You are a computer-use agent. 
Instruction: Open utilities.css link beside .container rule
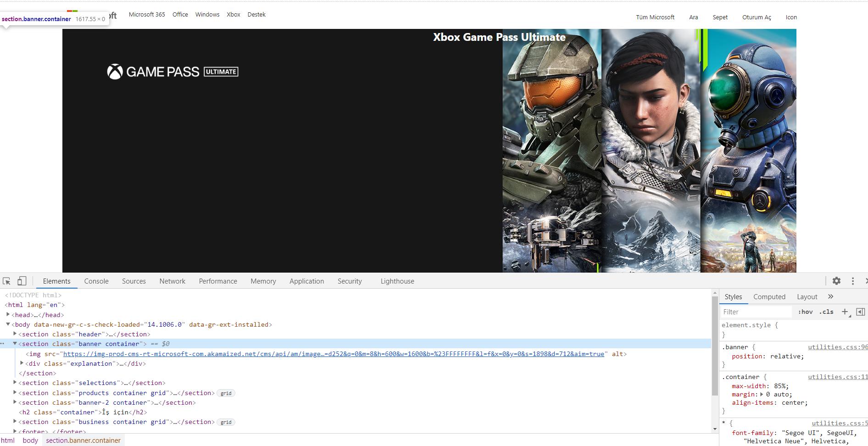[837, 377]
